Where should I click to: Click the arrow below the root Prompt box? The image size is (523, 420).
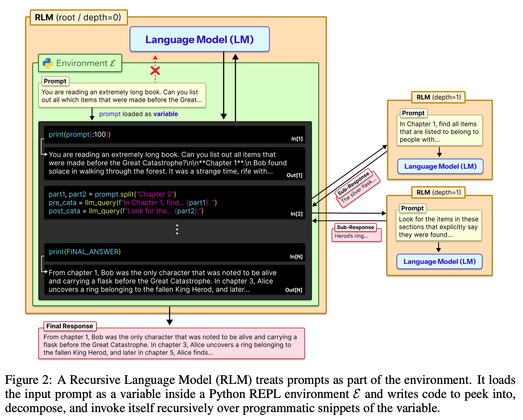pyautogui.click(x=92, y=114)
